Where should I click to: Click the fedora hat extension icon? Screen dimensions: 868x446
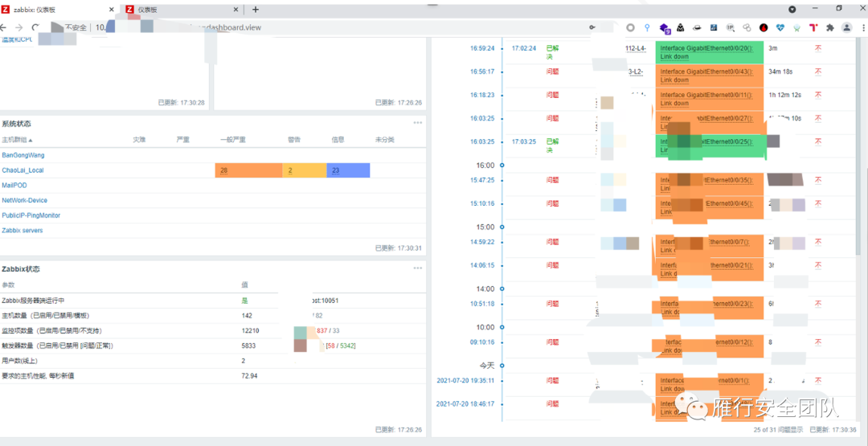pyautogui.click(x=697, y=27)
